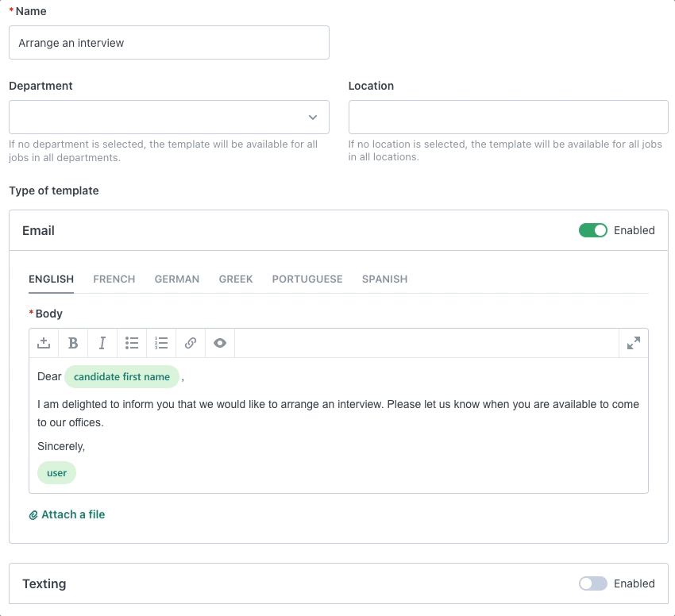Image resolution: width=675 pixels, height=616 pixels.
Task: Toggle italic formatting in the body editor
Action: 102,343
